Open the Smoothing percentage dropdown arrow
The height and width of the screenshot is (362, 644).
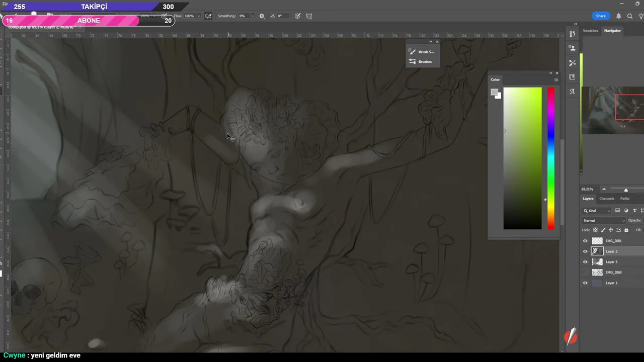(x=253, y=16)
